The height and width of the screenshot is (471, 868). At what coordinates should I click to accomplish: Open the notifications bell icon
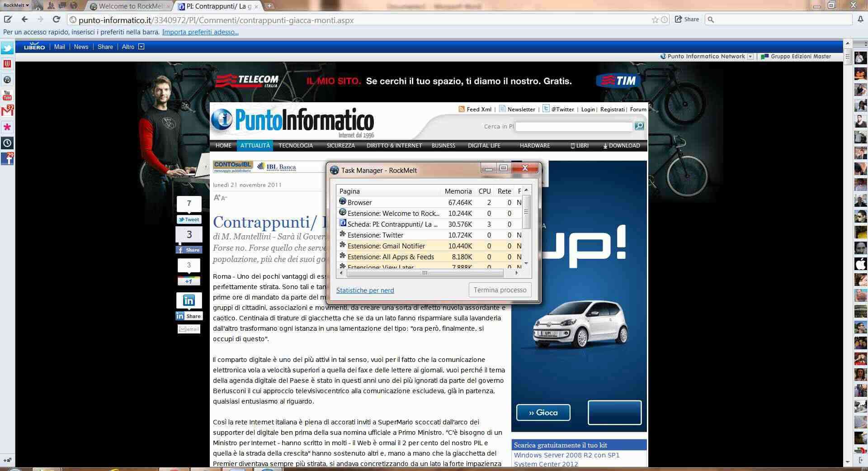[x=861, y=19]
